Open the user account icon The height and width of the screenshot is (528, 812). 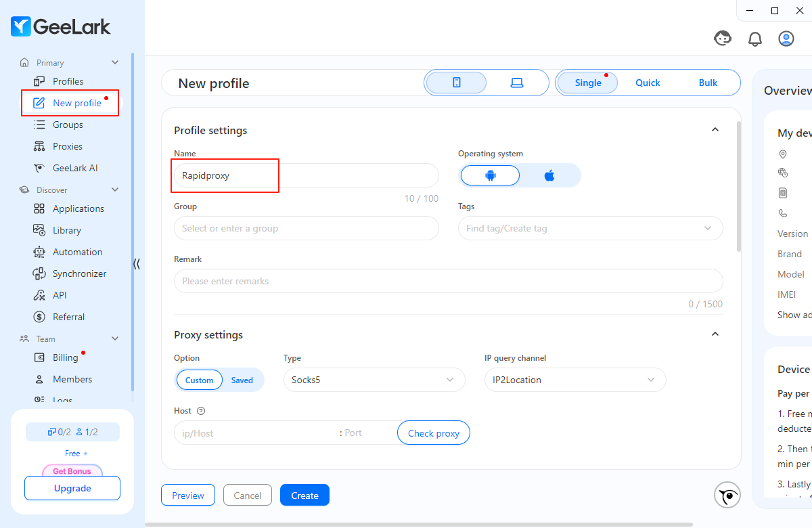click(786, 39)
